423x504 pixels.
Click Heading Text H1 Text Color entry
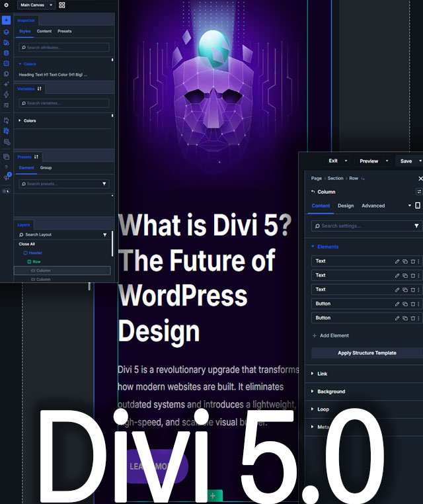click(x=53, y=75)
